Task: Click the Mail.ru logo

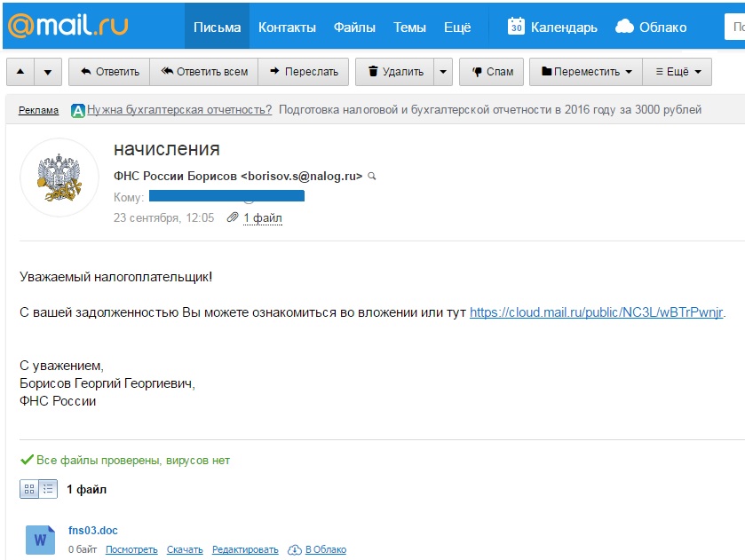Action: point(68,25)
